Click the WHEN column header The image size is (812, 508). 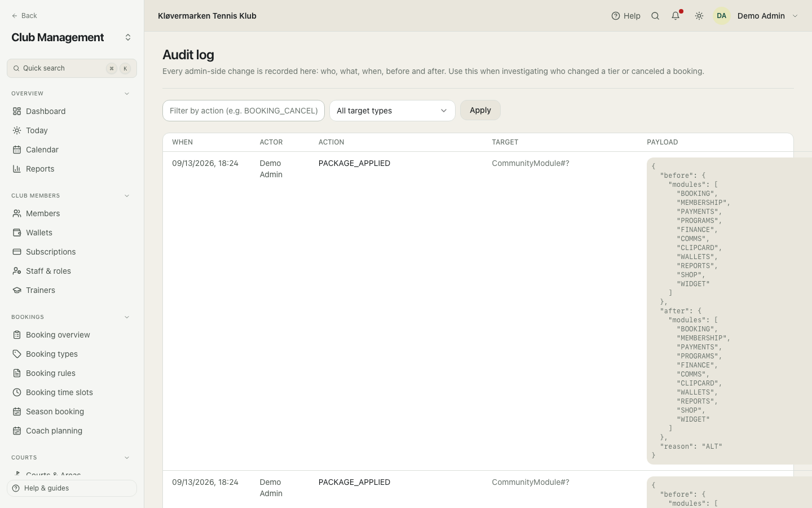(x=182, y=142)
